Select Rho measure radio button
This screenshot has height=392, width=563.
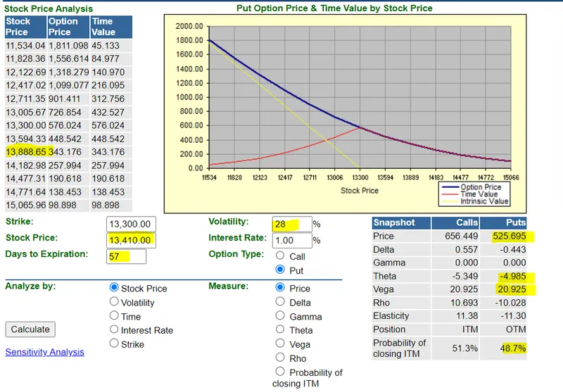pos(281,358)
